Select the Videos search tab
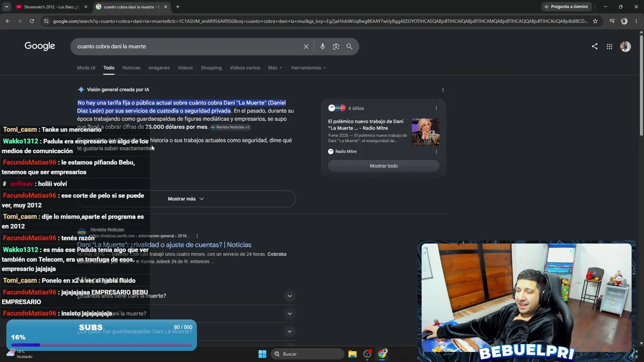644x362 pixels. (185, 68)
